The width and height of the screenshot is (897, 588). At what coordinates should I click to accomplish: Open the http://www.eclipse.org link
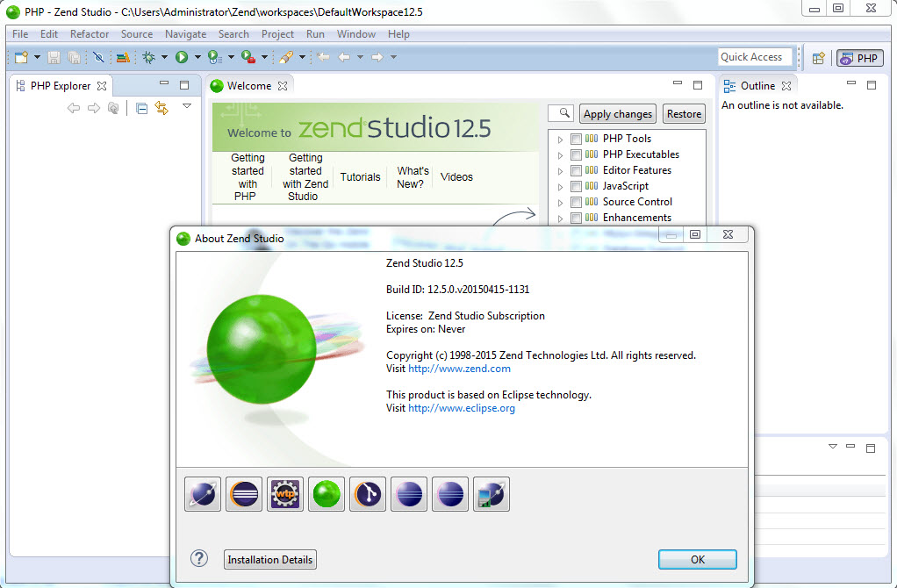point(462,408)
